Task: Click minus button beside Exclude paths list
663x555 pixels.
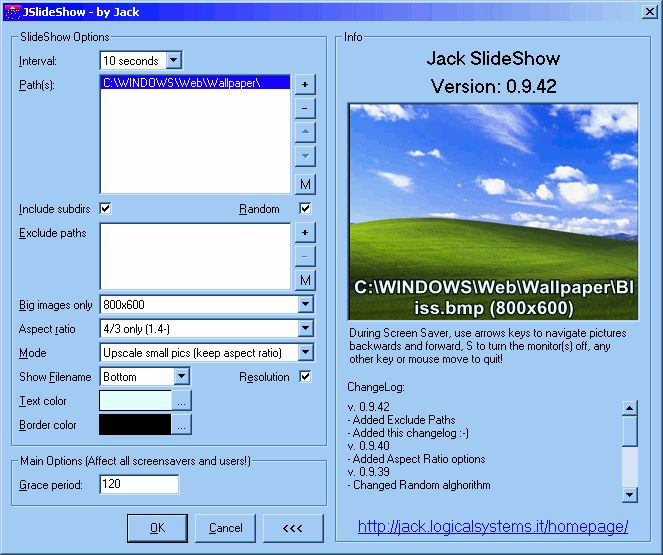Action: 305,257
